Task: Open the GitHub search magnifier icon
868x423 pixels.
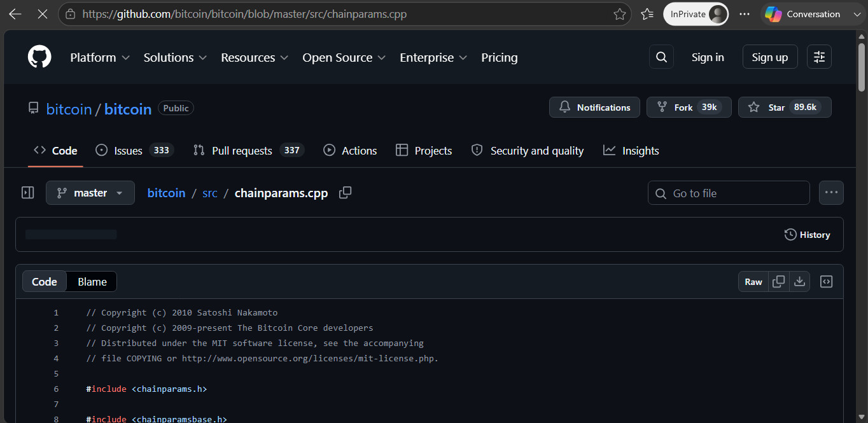Action: click(661, 57)
